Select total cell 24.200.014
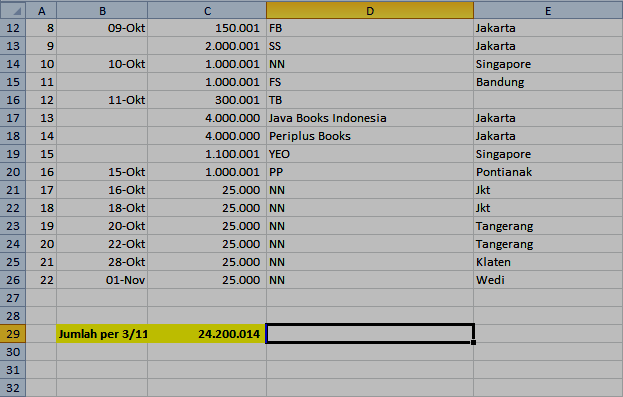623x397 pixels. pos(207,334)
